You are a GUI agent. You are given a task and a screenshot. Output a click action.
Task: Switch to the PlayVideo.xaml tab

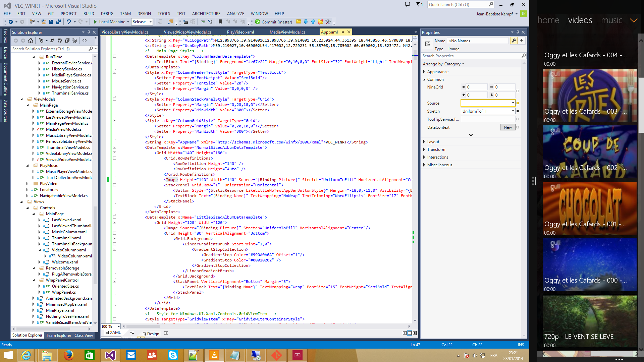tap(240, 32)
